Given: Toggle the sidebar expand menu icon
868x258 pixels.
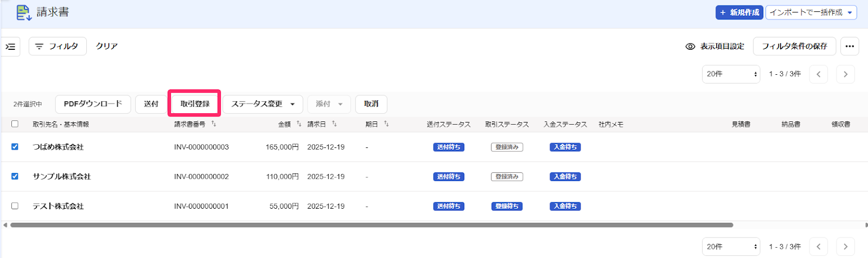Looking at the screenshot, I should pos(10,47).
